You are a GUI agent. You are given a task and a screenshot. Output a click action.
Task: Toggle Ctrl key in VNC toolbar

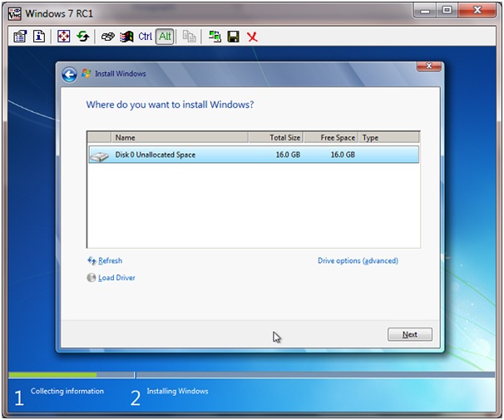coord(145,37)
